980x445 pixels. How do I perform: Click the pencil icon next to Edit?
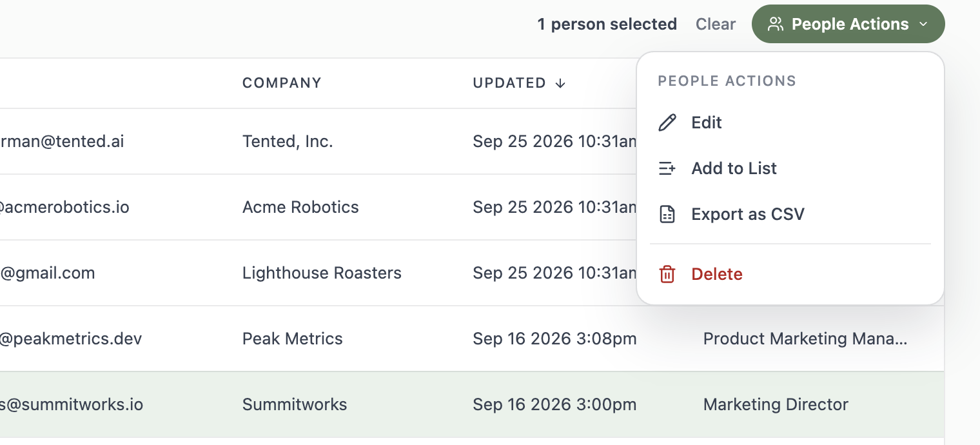[x=667, y=123]
